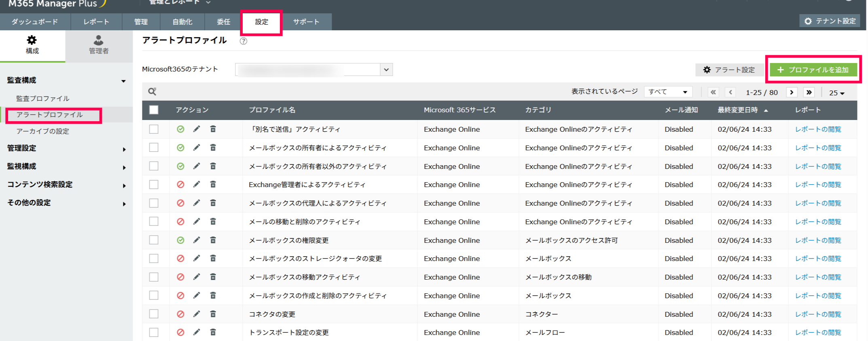Open the 自動化 tab
868x341 pixels.
(182, 22)
